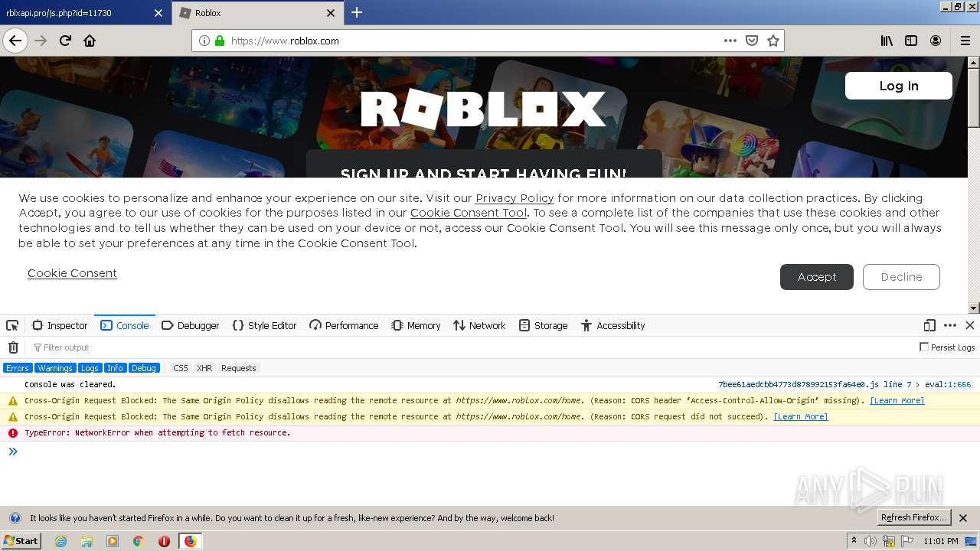
Task: Open the Firefox hamburger menu
Action: [x=965, y=41]
